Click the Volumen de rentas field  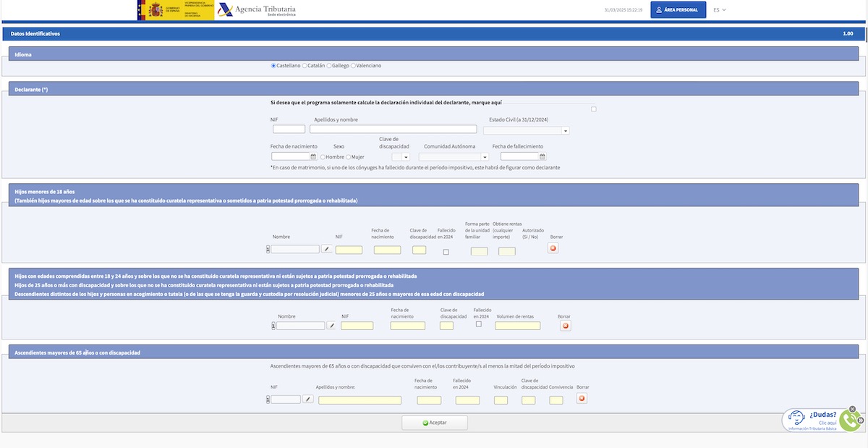518,326
